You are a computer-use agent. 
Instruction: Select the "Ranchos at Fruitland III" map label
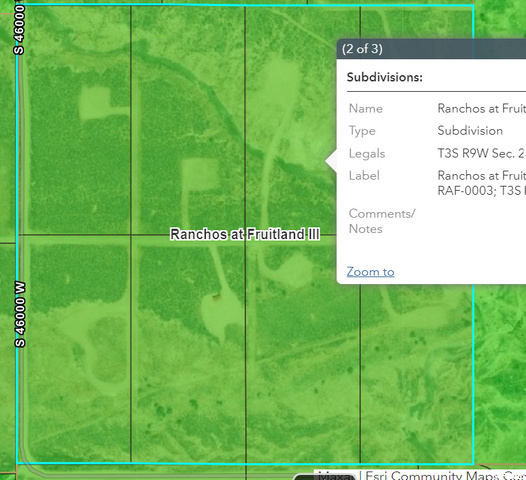[245, 234]
